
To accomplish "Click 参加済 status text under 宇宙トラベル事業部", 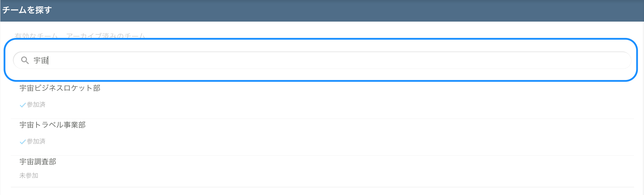I will pos(36,142).
